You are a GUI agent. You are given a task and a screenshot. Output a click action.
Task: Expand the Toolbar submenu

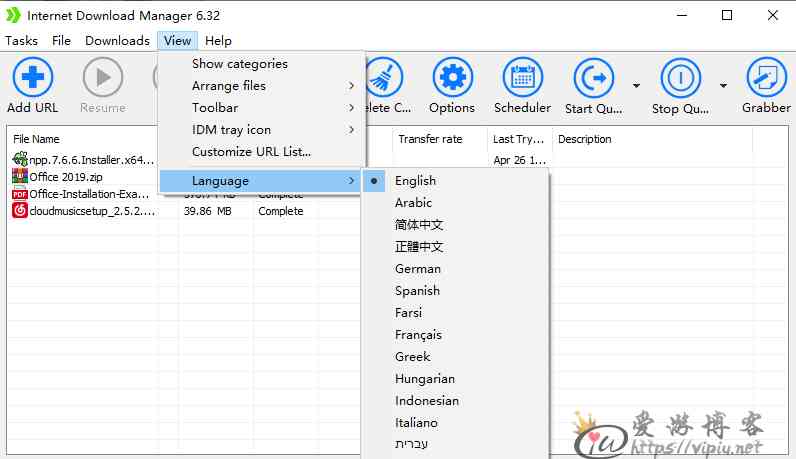[262, 108]
